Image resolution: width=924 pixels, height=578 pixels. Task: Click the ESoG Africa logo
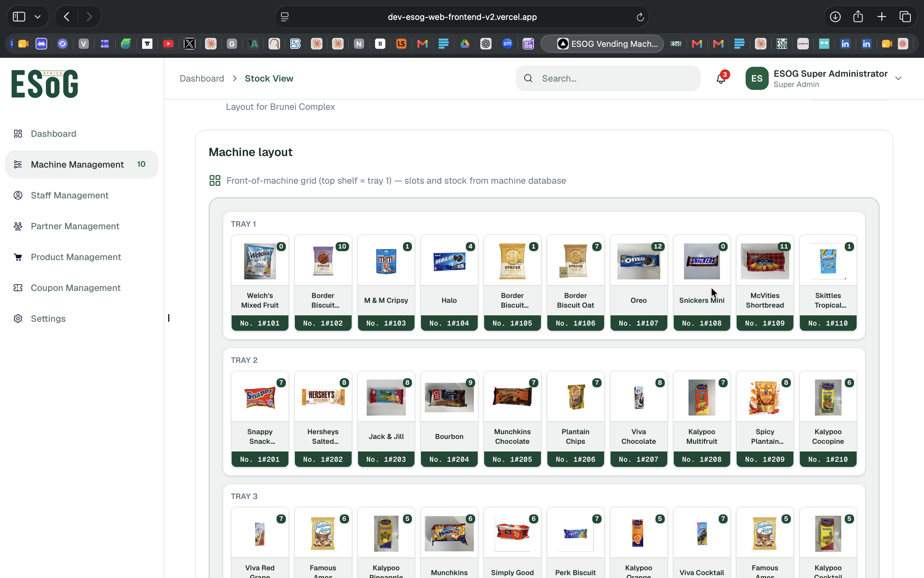pos(45,84)
